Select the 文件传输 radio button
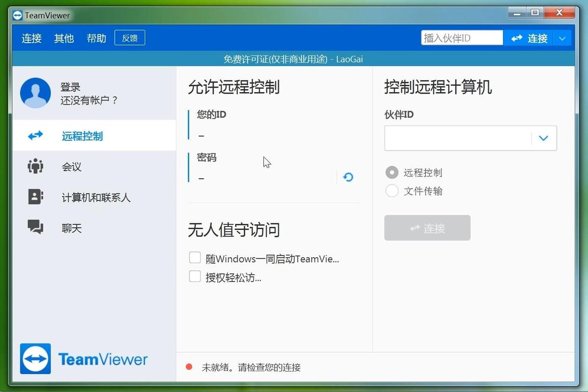 (x=391, y=191)
